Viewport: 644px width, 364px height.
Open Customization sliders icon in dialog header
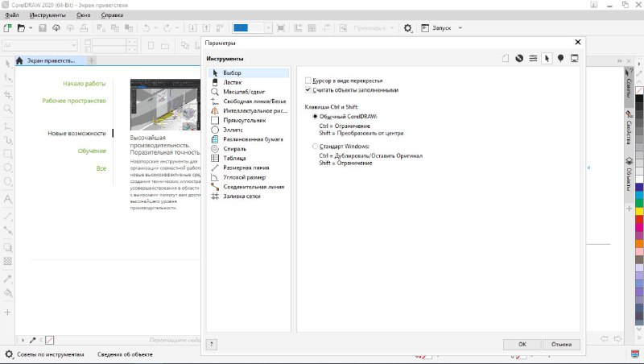click(x=533, y=58)
